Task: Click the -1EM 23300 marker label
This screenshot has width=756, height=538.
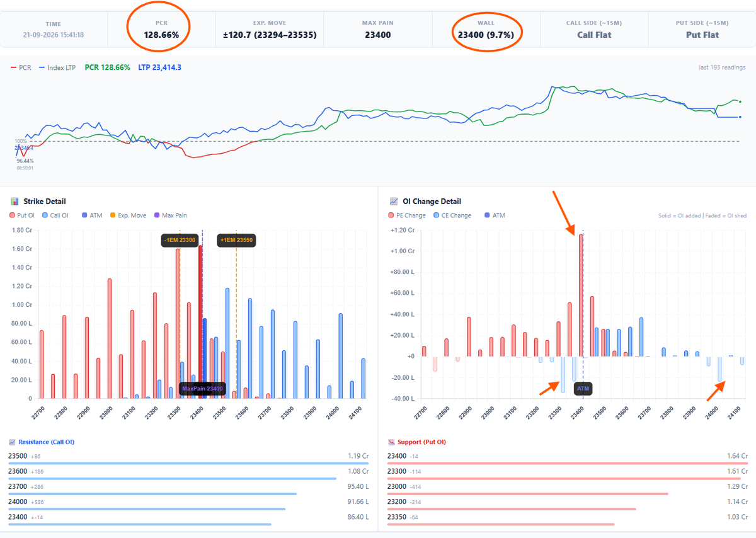Action: pos(180,240)
